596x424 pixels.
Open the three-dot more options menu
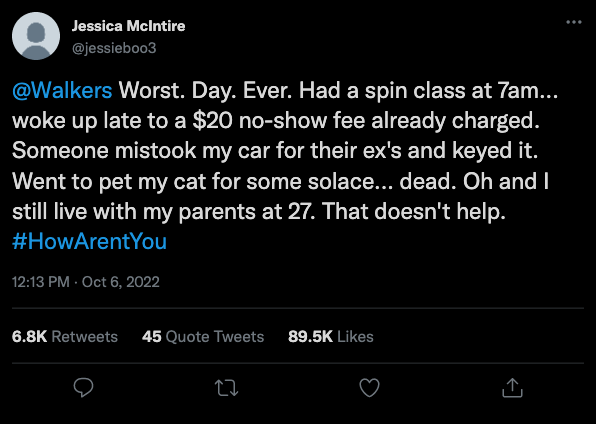(574, 22)
